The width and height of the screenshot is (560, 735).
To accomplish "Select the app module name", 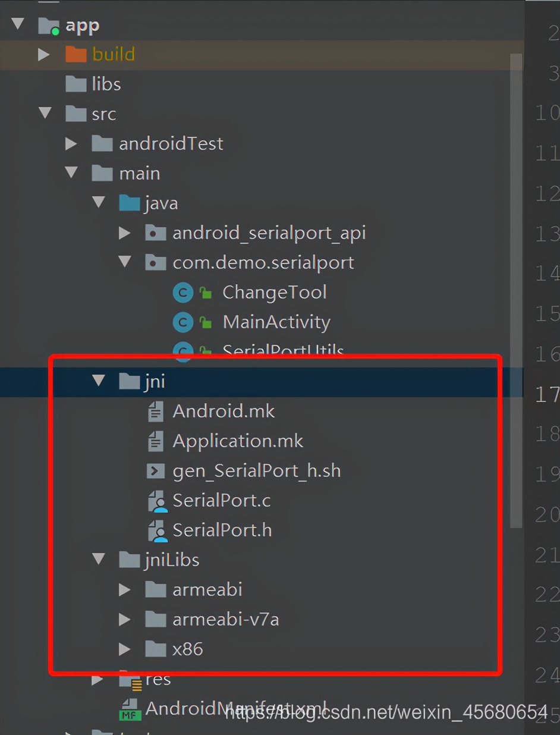I will (83, 26).
